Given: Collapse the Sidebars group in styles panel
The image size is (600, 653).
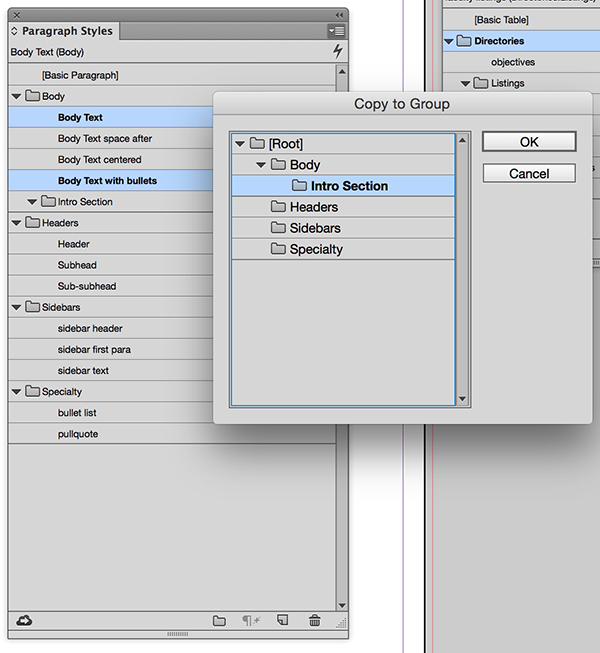Looking at the screenshot, I should tap(16, 308).
